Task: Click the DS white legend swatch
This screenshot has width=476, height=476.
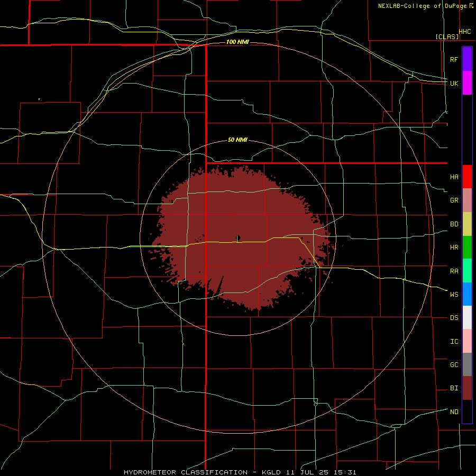Action: (x=467, y=317)
